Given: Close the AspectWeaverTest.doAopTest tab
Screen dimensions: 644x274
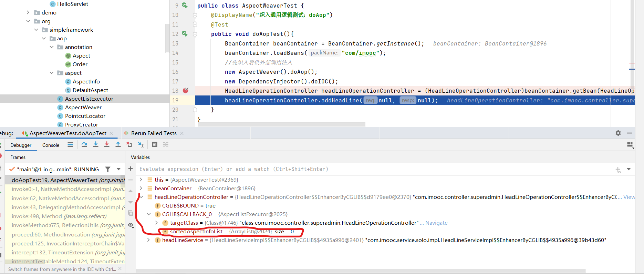Looking at the screenshot, I should pyautogui.click(x=111, y=133).
